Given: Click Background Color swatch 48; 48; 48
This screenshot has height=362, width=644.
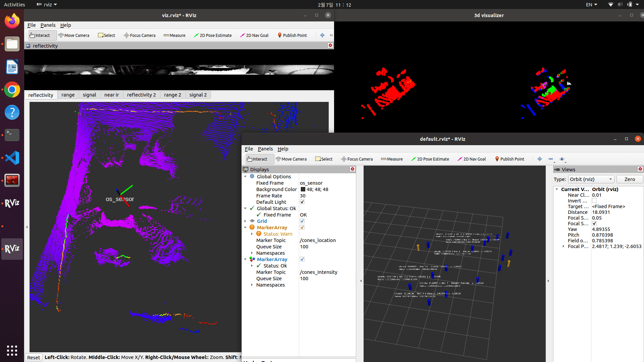Looking at the screenshot, I should pyautogui.click(x=303, y=189).
